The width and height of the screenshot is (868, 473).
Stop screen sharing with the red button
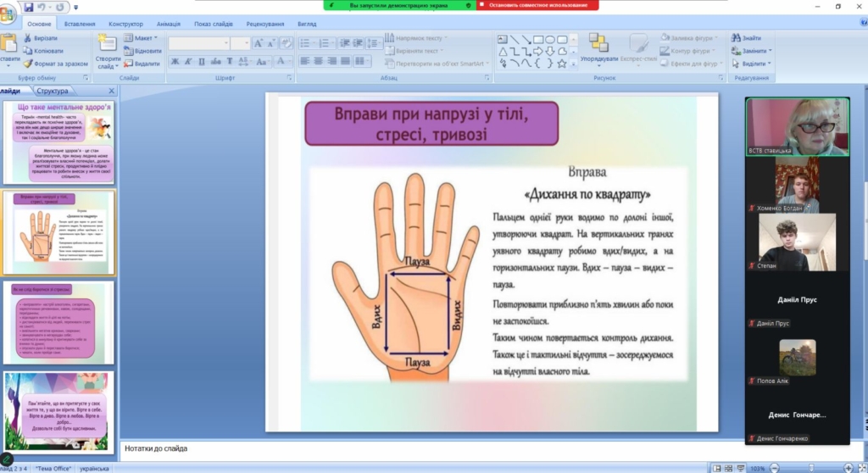537,5
